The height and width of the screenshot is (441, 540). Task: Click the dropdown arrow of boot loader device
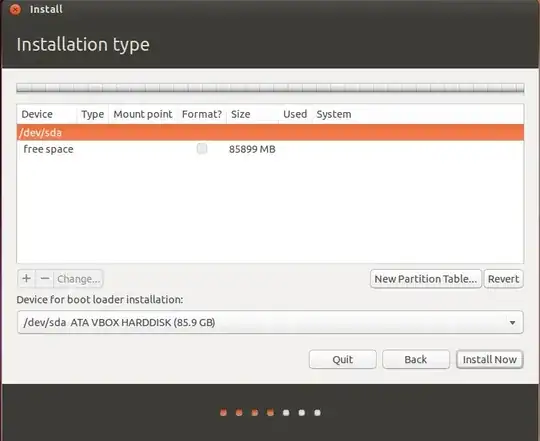512,323
